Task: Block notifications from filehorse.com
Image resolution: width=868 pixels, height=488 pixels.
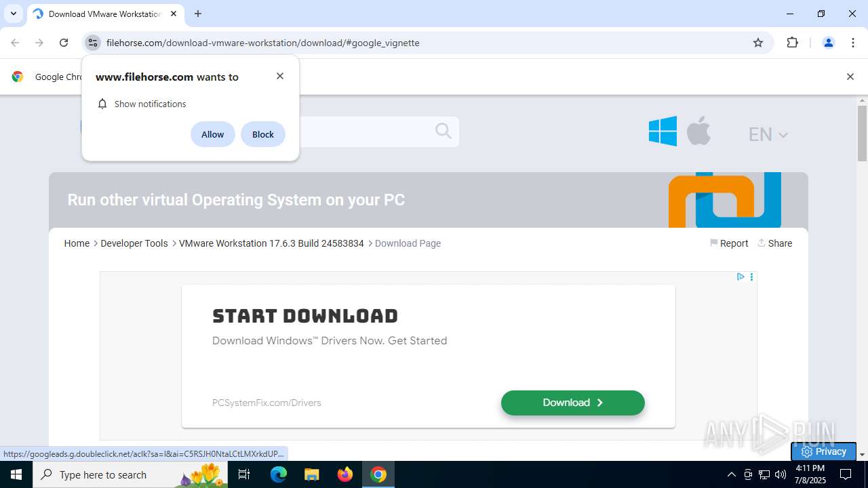Action: point(263,134)
